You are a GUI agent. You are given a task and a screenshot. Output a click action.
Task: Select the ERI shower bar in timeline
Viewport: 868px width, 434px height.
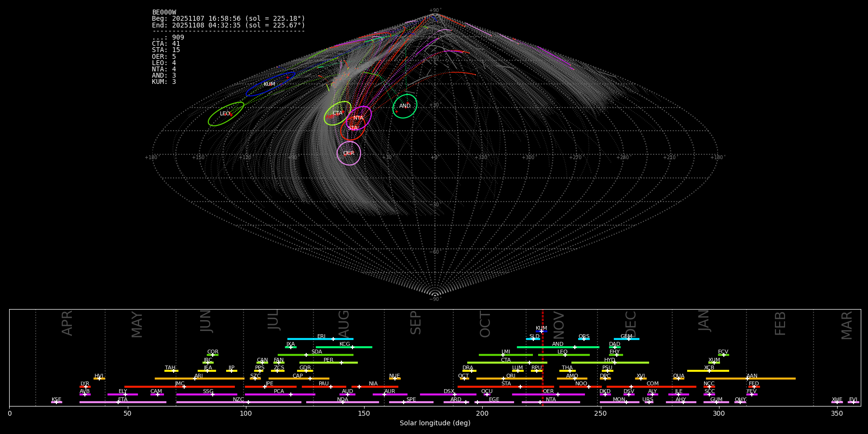click(x=320, y=339)
